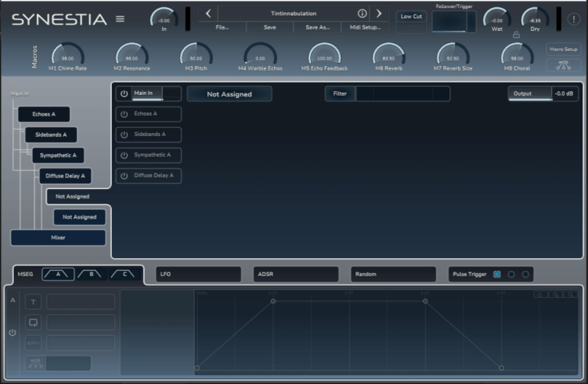Click the MSEG loop mode icon
The width and height of the screenshot is (588, 384).
pyautogui.click(x=33, y=322)
